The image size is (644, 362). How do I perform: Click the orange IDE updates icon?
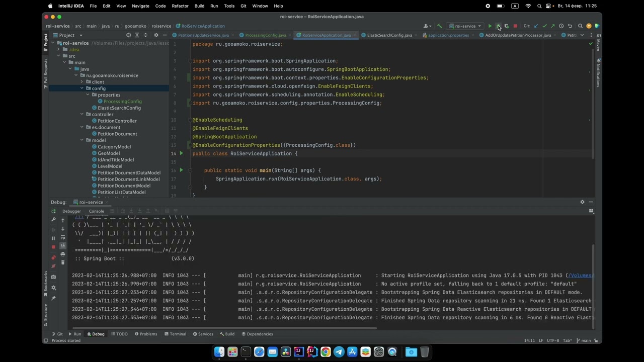(x=589, y=26)
